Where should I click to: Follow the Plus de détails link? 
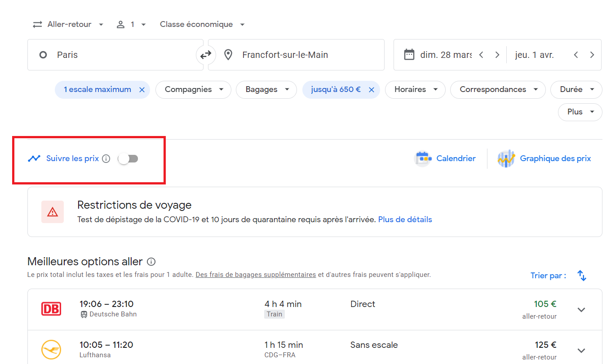click(x=405, y=219)
